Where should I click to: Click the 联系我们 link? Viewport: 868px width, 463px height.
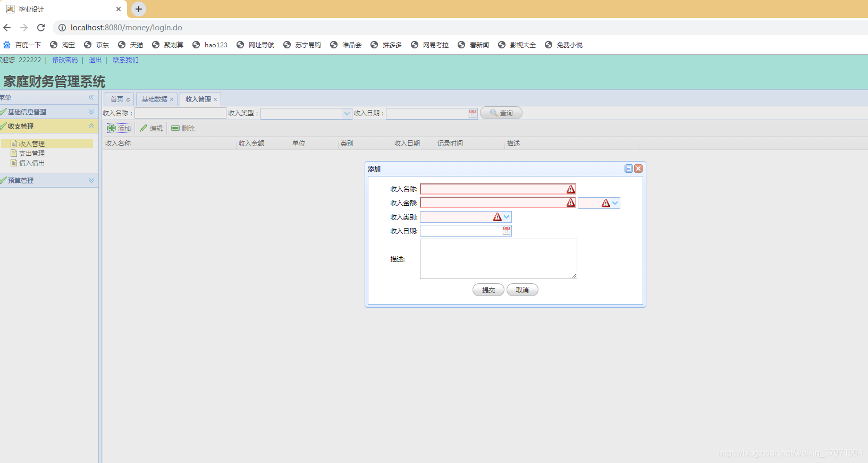pyautogui.click(x=125, y=60)
